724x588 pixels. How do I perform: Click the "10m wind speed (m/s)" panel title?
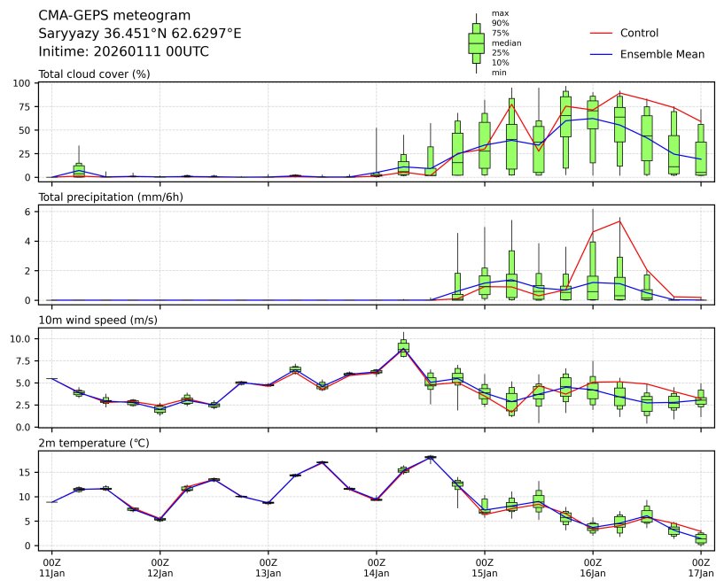point(97,321)
